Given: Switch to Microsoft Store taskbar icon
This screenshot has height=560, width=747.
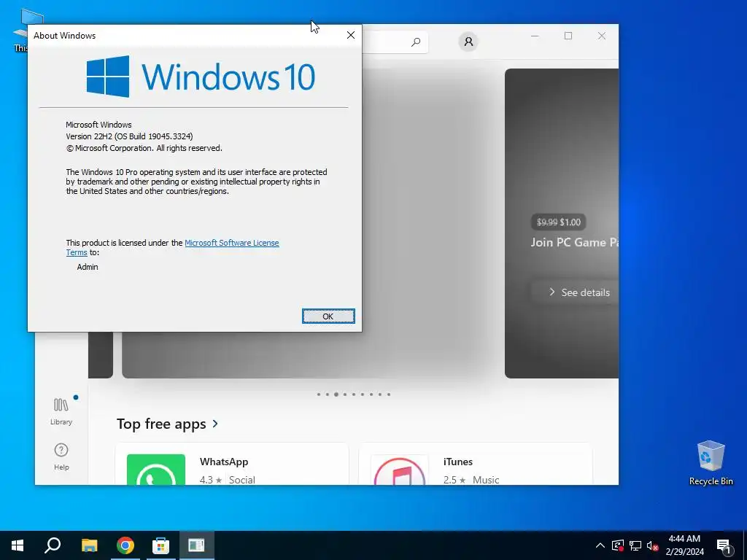Looking at the screenshot, I should point(160,545).
